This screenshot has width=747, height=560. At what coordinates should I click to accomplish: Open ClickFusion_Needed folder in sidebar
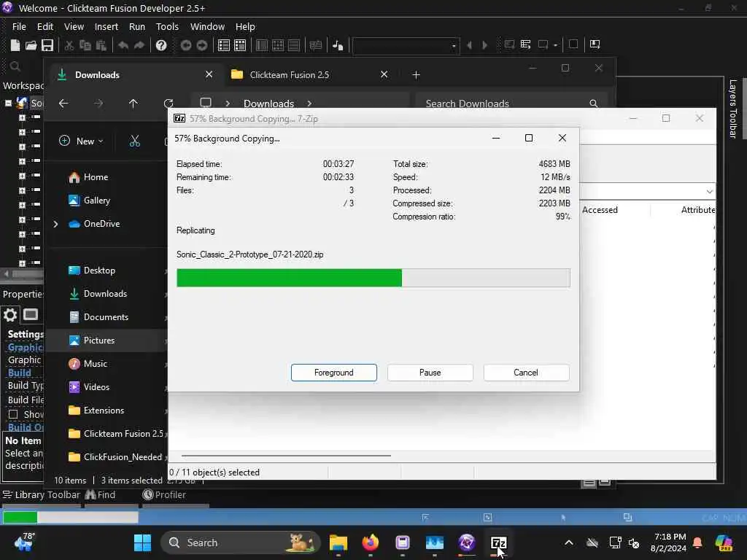[115, 457]
